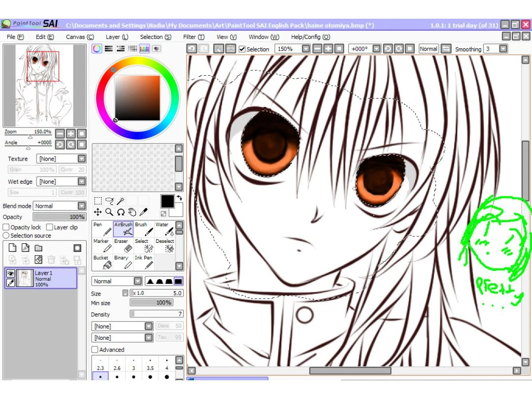Enable Layer clip
The width and height of the screenshot is (532, 399).
(x=50, y=227)
